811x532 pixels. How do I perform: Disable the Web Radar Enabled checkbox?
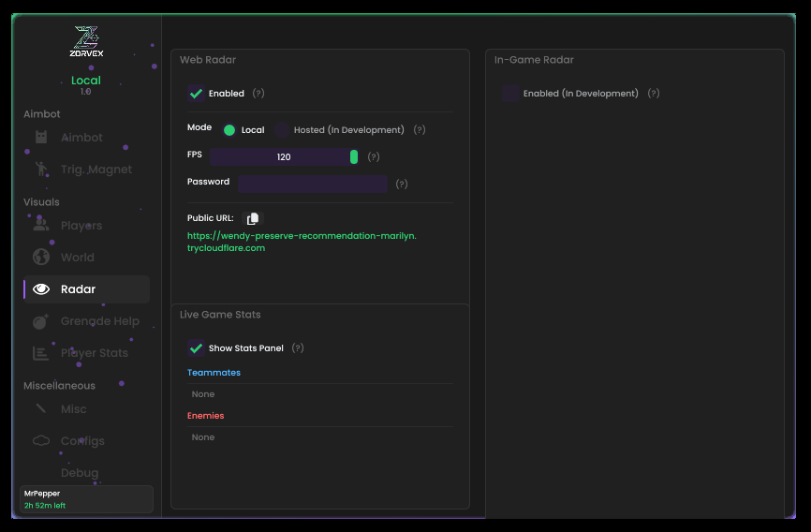196,94
